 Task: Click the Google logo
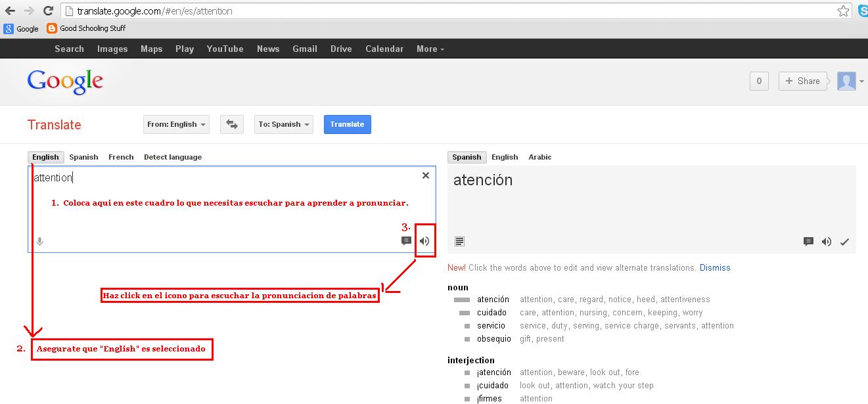(65, 81)
